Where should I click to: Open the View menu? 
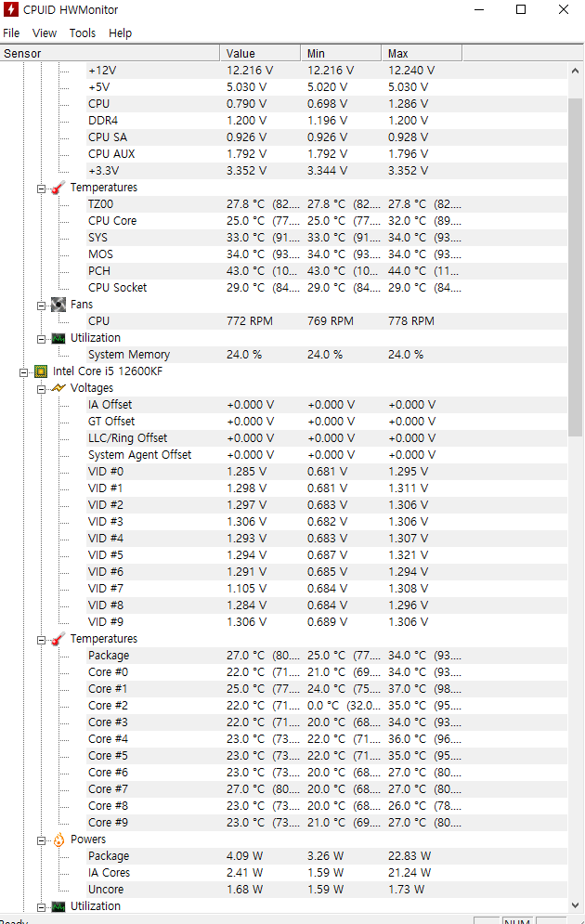point(45,33)
